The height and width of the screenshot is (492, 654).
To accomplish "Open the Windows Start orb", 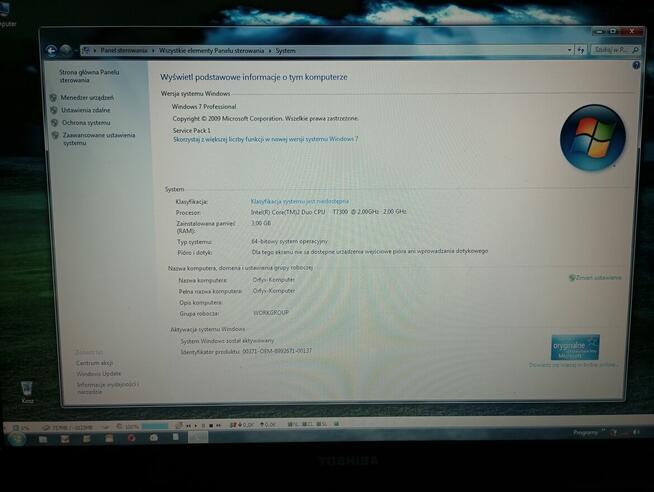I will (17, 438).
